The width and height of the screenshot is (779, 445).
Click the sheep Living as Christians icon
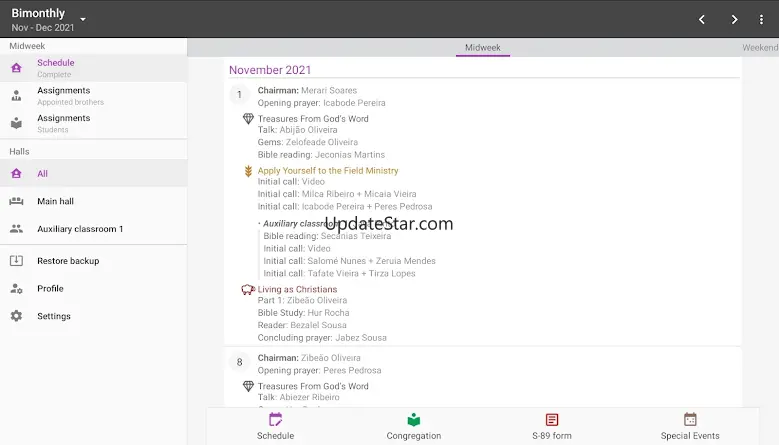tap(247, 289)
